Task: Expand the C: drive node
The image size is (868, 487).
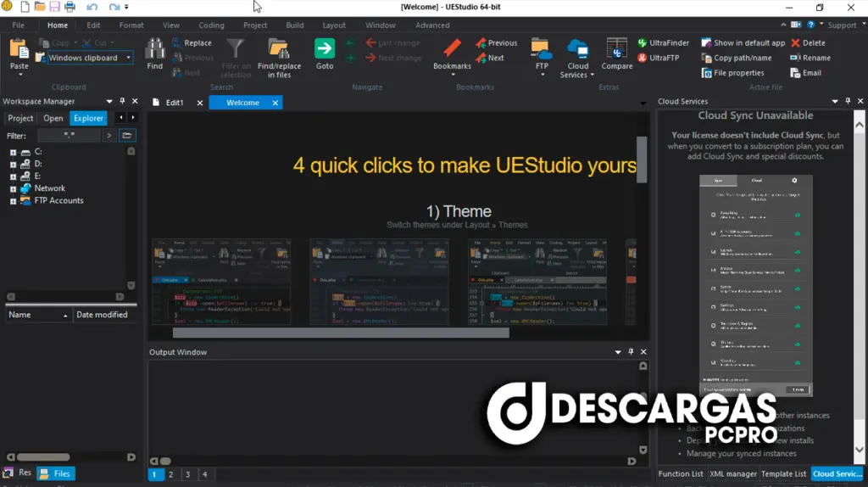Action: (13, 152)
